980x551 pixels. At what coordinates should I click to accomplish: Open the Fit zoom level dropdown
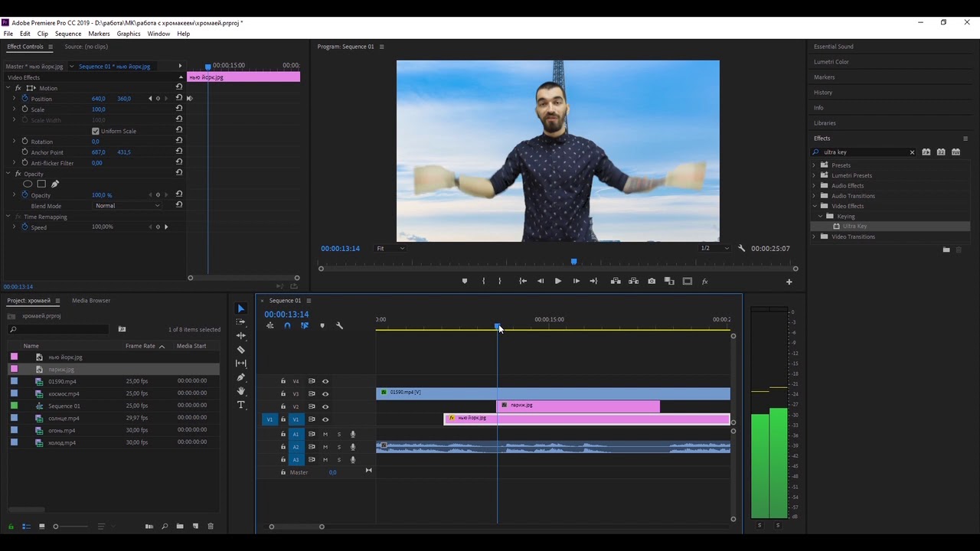390,248
